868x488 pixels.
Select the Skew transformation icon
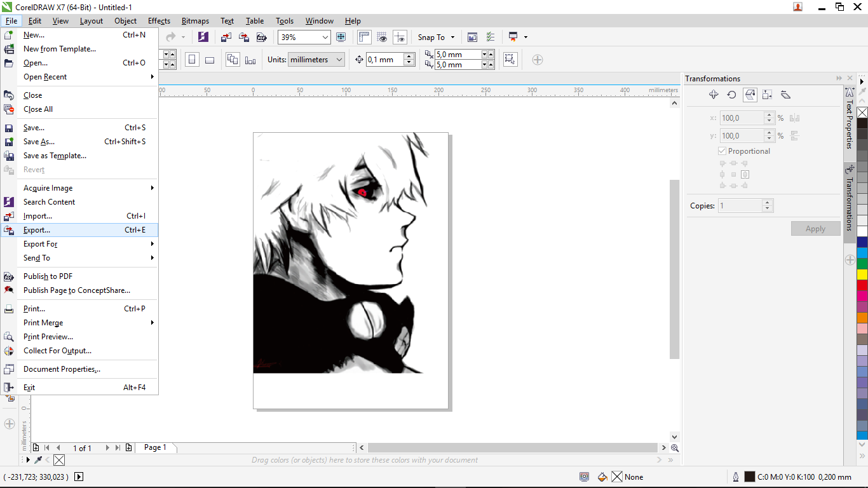[785, 94]
